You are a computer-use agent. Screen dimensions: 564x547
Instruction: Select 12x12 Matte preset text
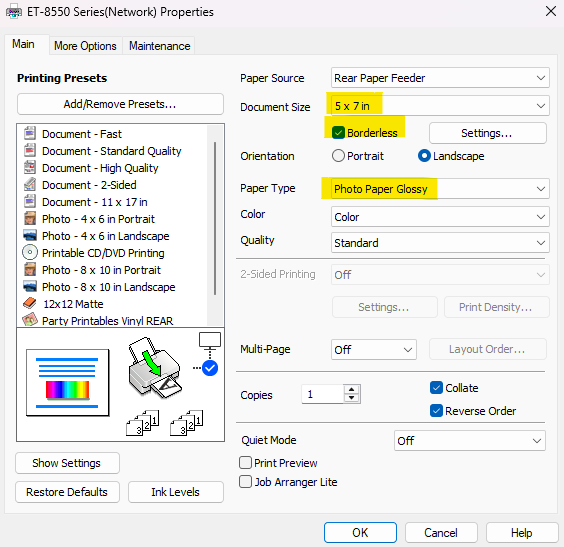click(73, 304)
